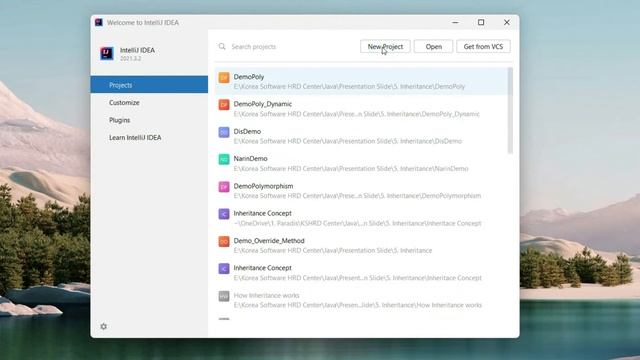Click the DemoPoly_Dynamic project icon
This screenshot has width=640, height=360.
pyautogui.click(x=224, y=104)
